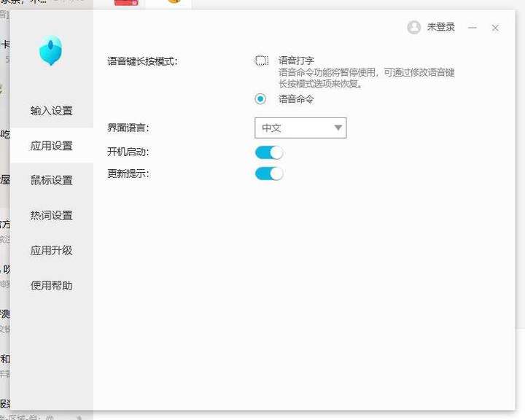Viewport: 525px width, 420px height.
Task: Open the 未登录 login link
Action: [x=440, y=27]
